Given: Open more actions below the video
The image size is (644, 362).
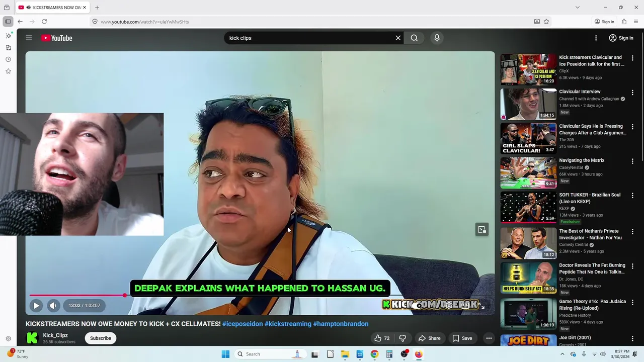Looking at the screenshot, I should coord(489,338).
